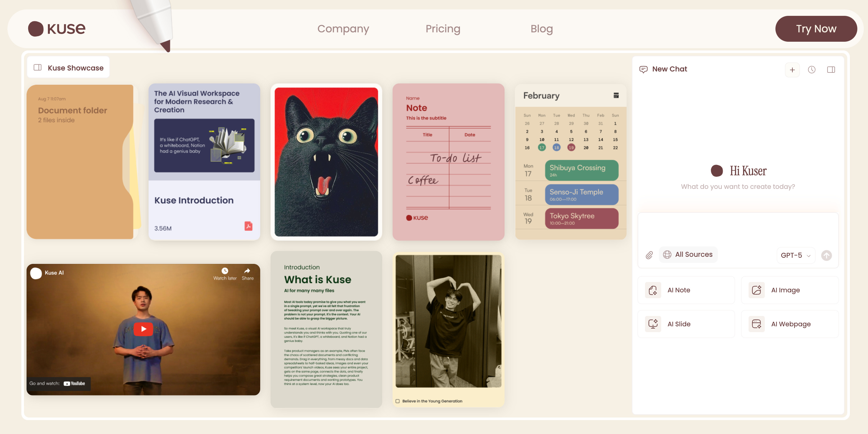The image size is (868, 434).
Task: Click the plus icon to start new chat
Action: point(792,70)
